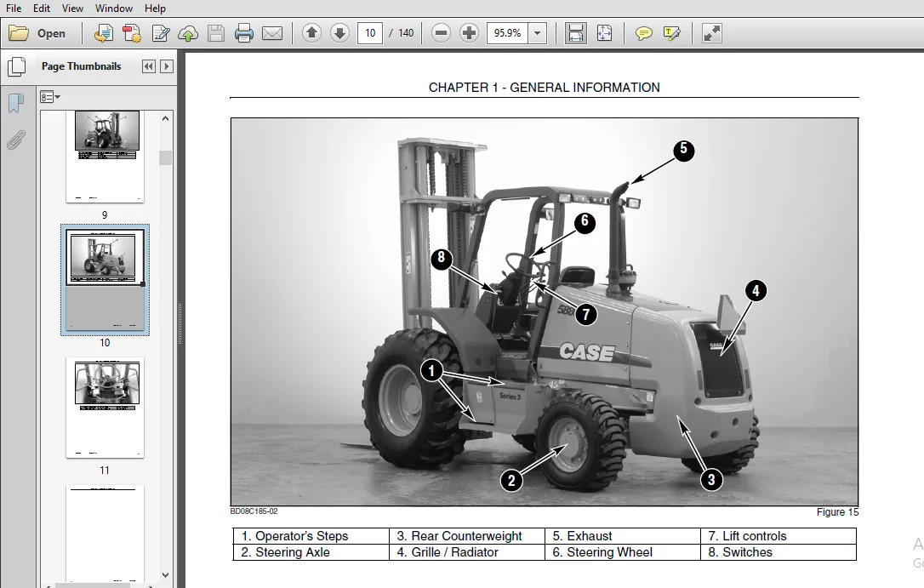The width and height of the screenshot is (924, 588).
Task: Print the document with printer icon
Action: 244,33
